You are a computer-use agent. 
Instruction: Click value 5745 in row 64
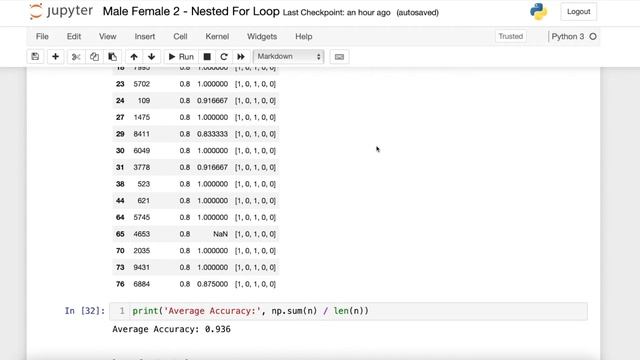142,217
